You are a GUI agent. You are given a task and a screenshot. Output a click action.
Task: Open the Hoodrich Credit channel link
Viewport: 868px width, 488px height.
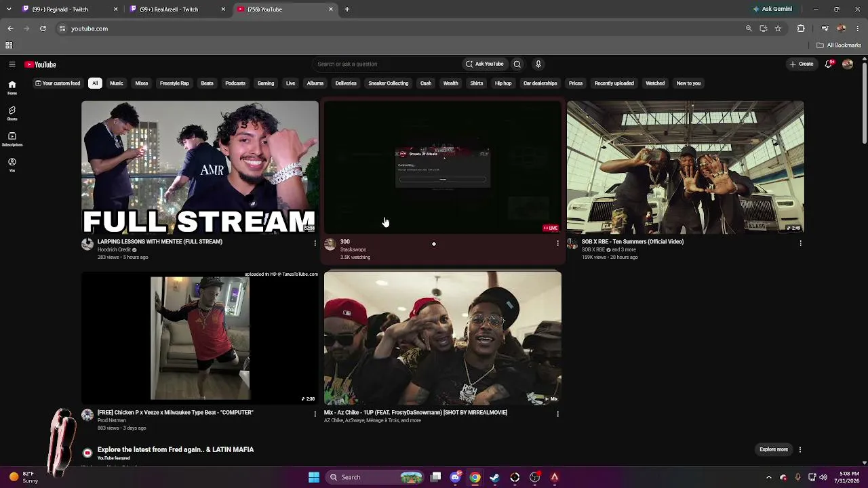point(114,250)
